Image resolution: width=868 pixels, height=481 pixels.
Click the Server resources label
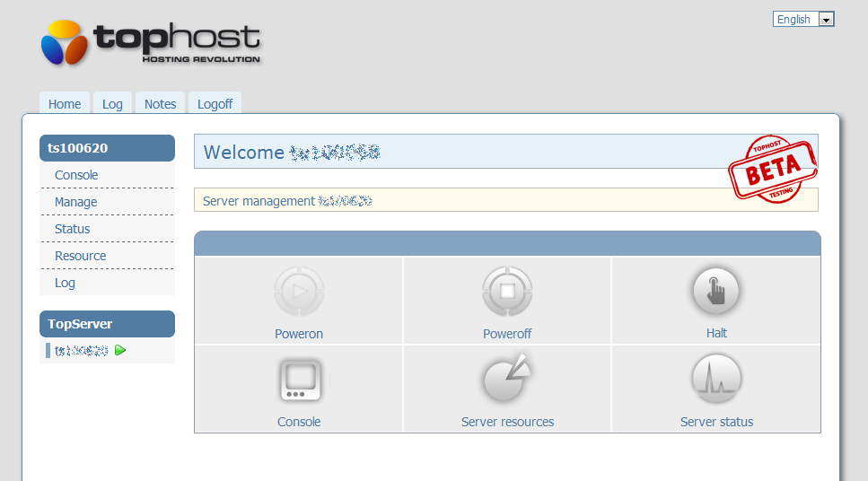click(508, 422)
